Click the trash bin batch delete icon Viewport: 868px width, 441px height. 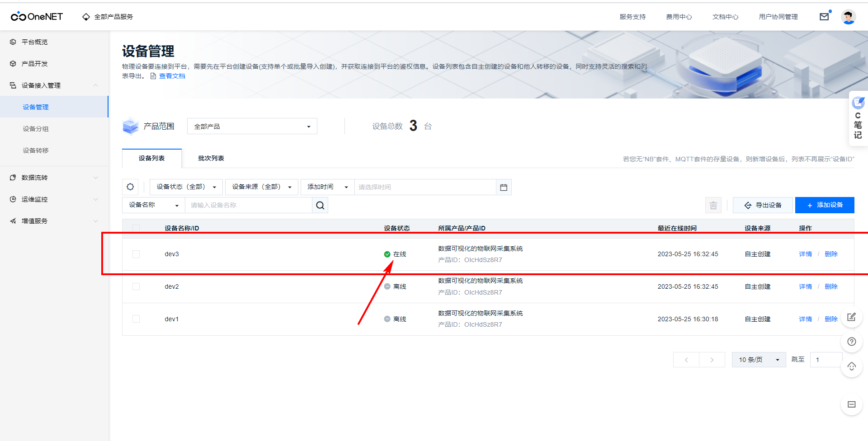coord(713,205)
